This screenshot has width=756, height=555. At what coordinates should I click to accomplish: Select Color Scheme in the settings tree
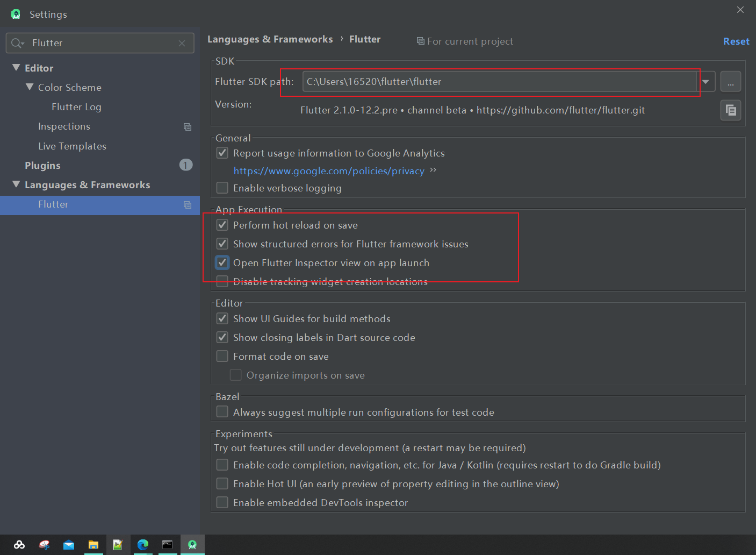click(x=70, y=88)
